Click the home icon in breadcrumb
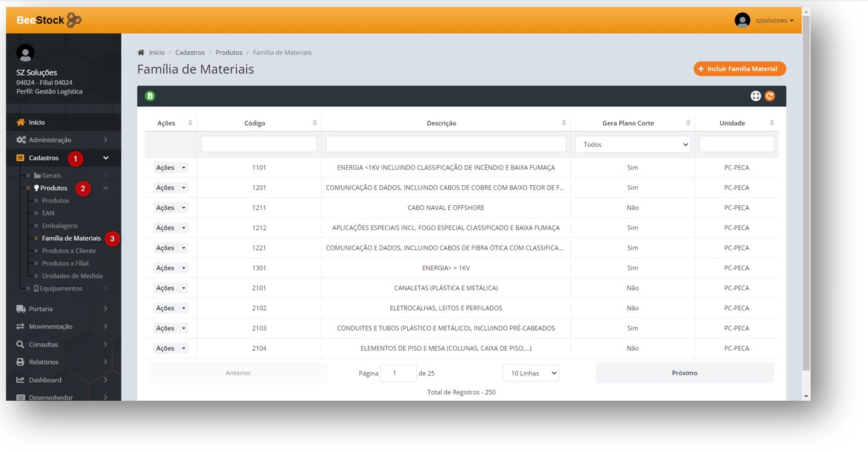 [x=141, y=53]
